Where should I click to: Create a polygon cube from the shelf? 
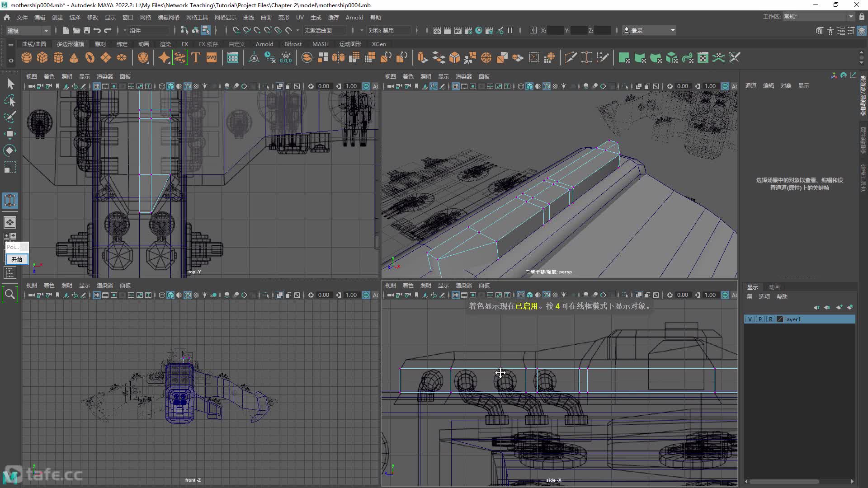click(x=42, y=58)
